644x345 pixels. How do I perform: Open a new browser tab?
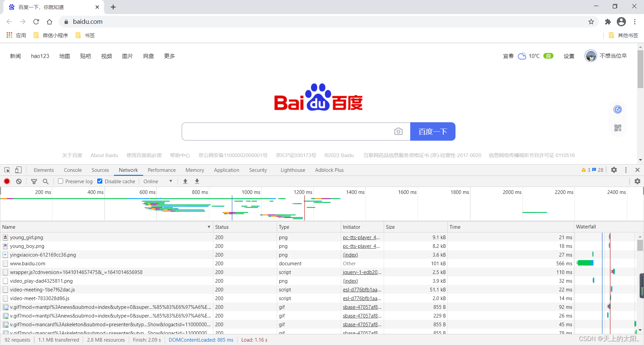(113, 7)
